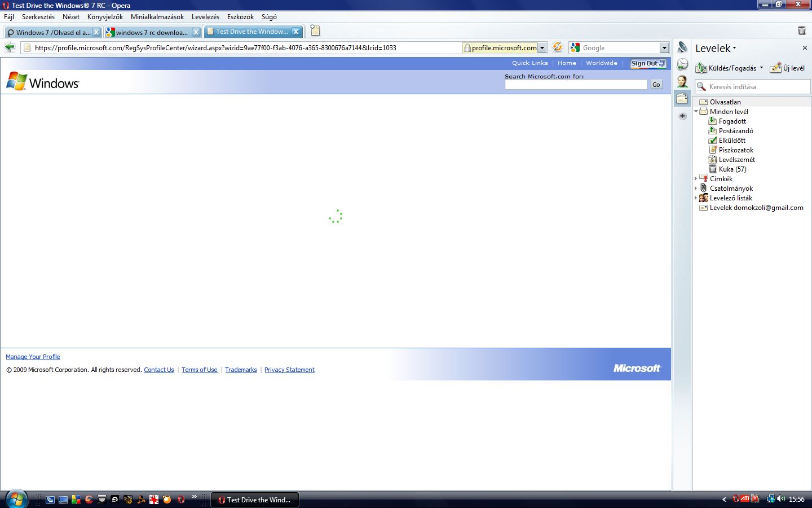Click the Sign Out button

(648, 63)
